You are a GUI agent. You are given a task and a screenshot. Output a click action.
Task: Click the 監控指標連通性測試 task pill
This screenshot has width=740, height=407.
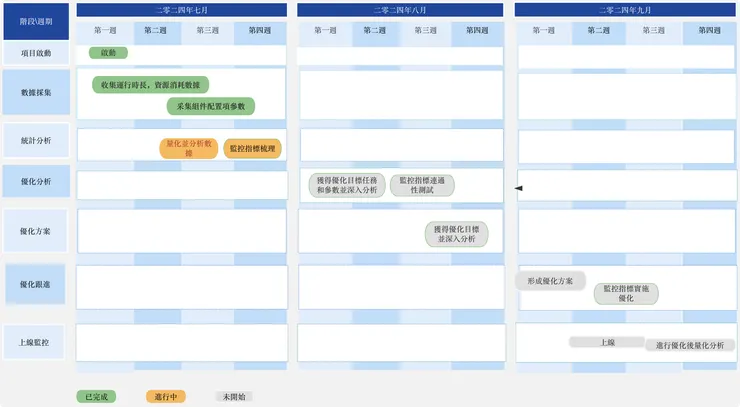point(422,185)
